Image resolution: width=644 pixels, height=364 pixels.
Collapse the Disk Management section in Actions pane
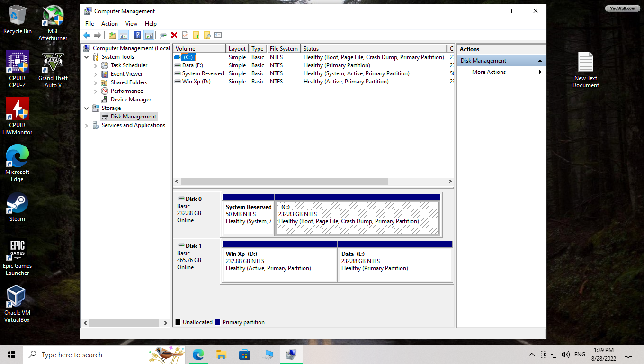(x=540, y=61)
